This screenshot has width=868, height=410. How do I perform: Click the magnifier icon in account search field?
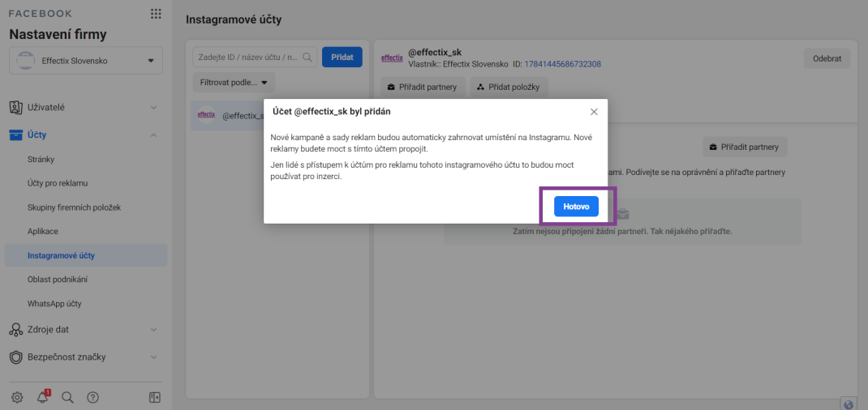(307, 57)
